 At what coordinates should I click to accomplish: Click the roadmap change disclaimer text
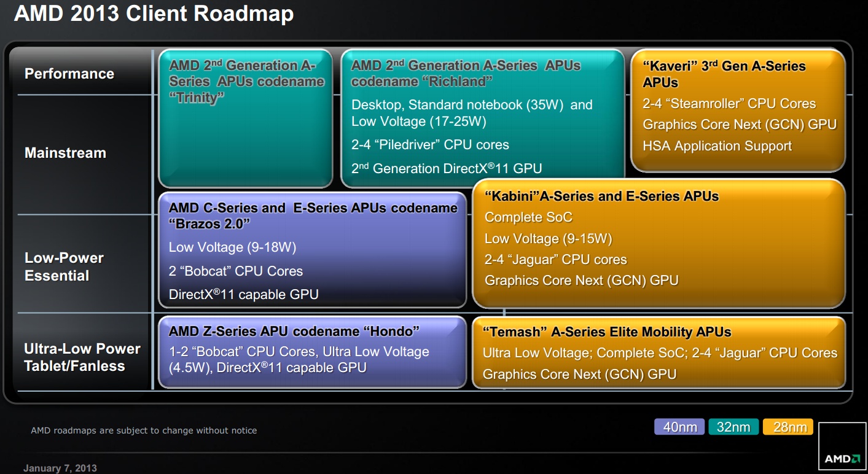pyautogui.click(x=144, y=430)
